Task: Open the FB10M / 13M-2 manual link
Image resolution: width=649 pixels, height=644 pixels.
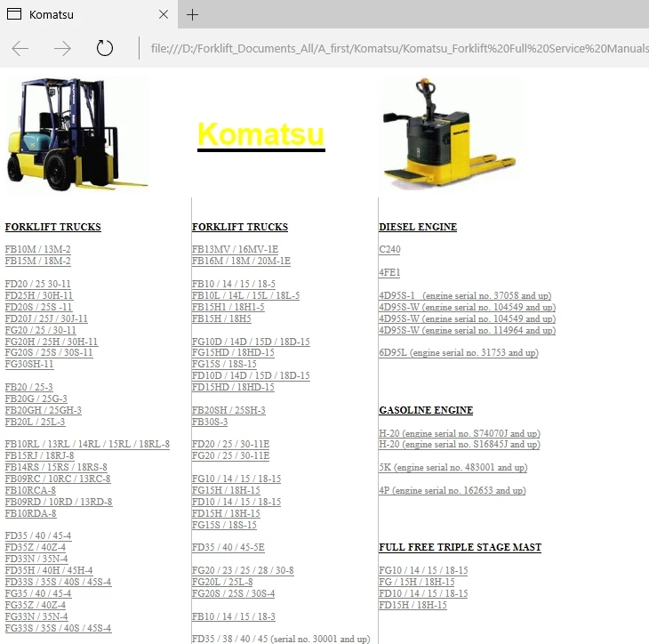Action: click(x=37, y=249)
